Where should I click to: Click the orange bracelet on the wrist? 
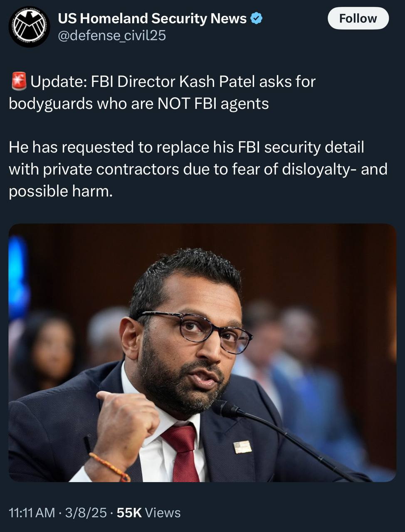pos(110,467)
